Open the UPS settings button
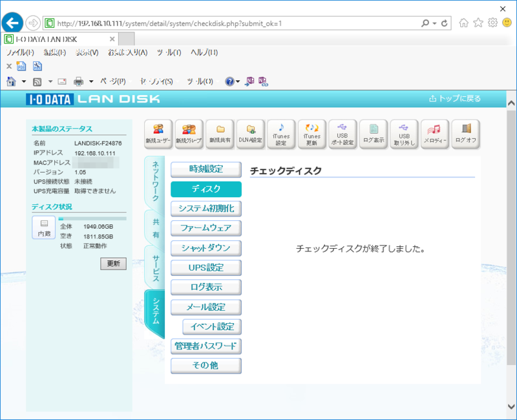 click(x=206, y=268)
